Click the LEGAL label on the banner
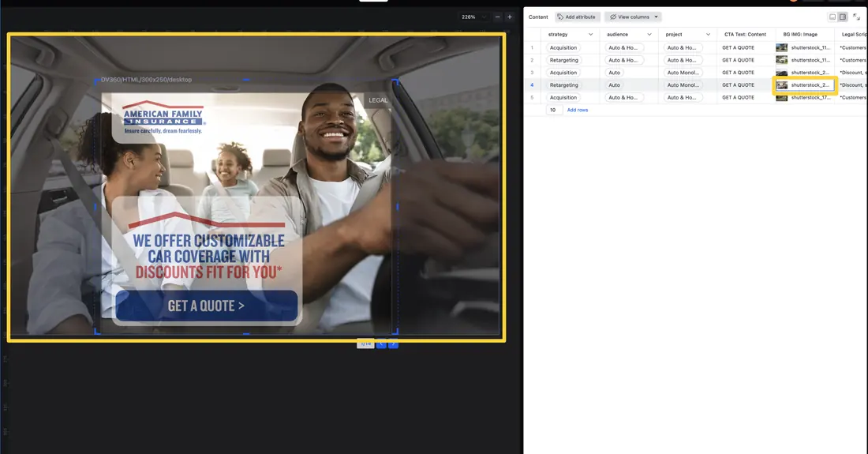Image resolution: width=868 pixels, height=454 pixels. [x=378, y=100]
